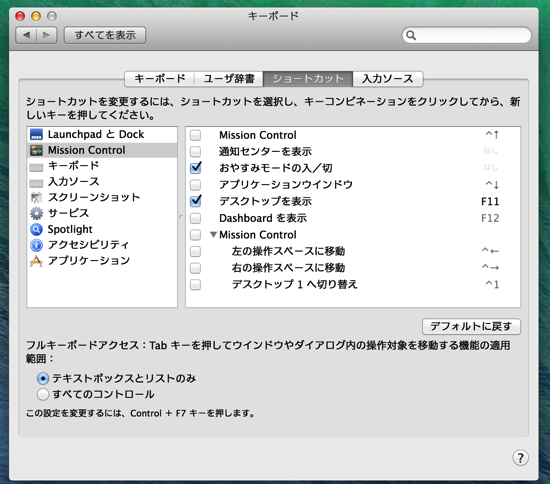This screenshot has height=484, width=550.
Task: Click the アプリケーション icon in sidebar
Action: 36,261
